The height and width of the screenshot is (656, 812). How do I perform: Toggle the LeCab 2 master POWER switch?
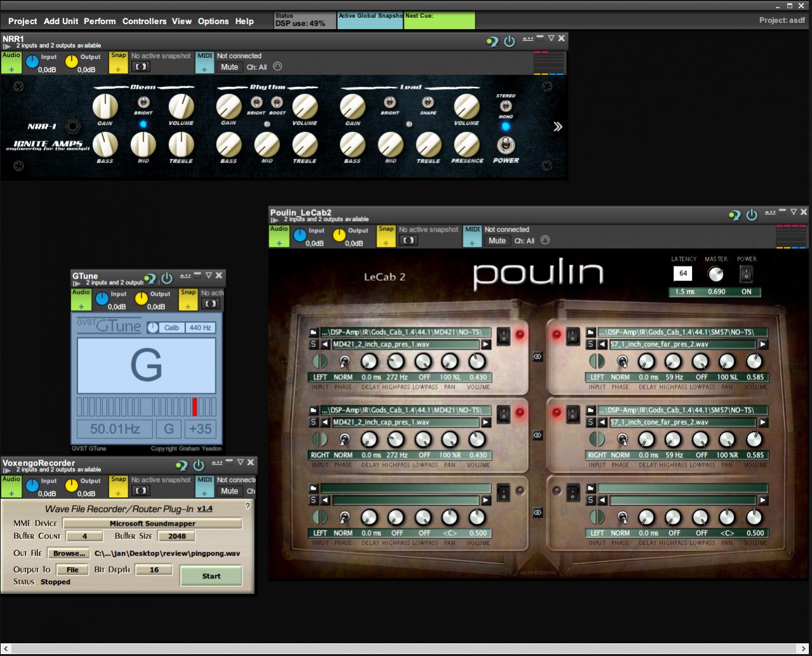(x=747, y=274)
